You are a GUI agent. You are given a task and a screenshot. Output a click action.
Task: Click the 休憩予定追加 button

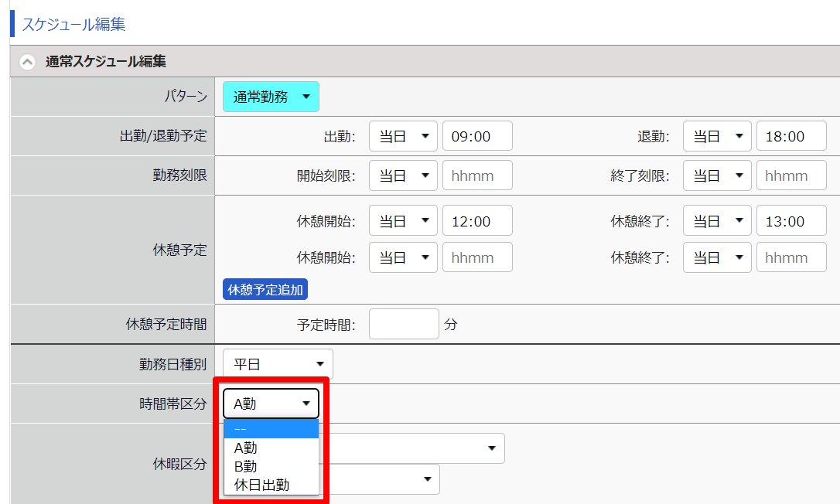point(265,290)
